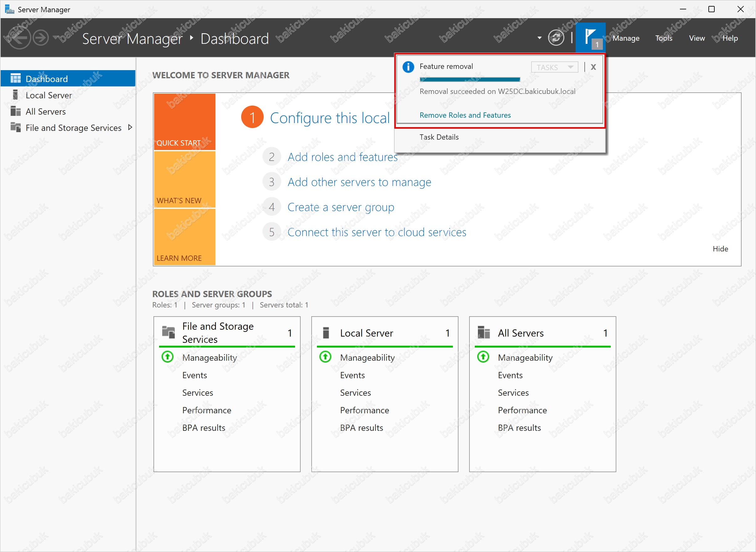Click the Back navigation arrow

point(19,38)
